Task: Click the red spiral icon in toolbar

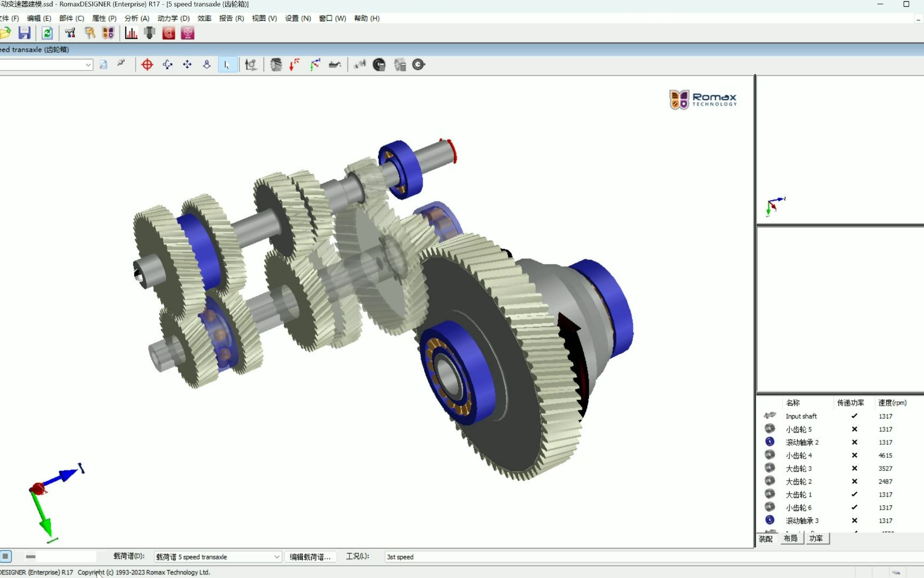Action: [x=168, y=33]
